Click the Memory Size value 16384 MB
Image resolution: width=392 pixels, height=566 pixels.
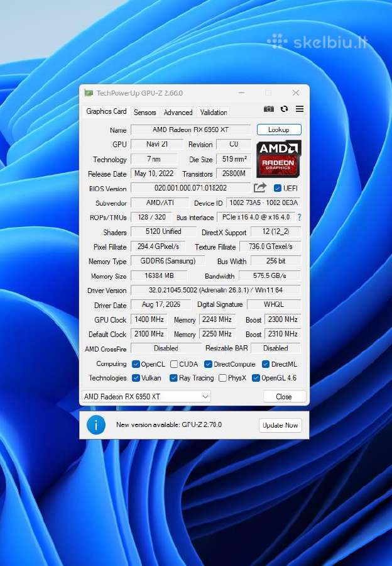pos(159,275)
